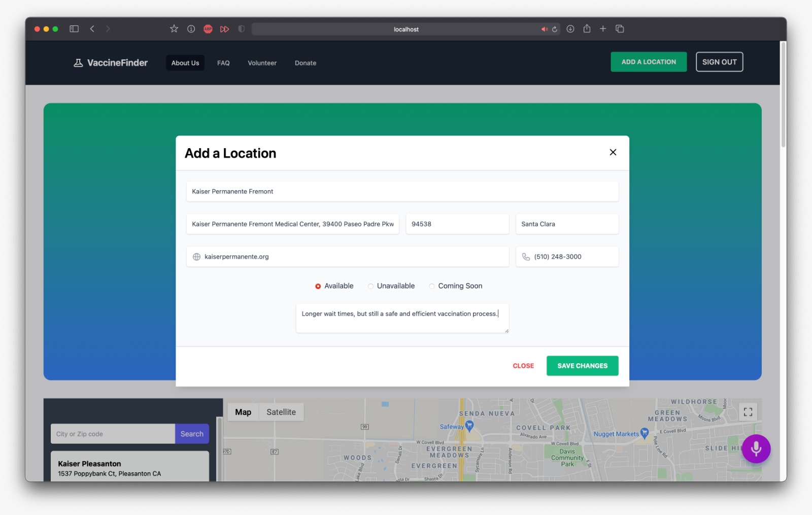The image size is (812, 515).
Task: Click the phone icon in phone field
Action: tap(526, 257)
